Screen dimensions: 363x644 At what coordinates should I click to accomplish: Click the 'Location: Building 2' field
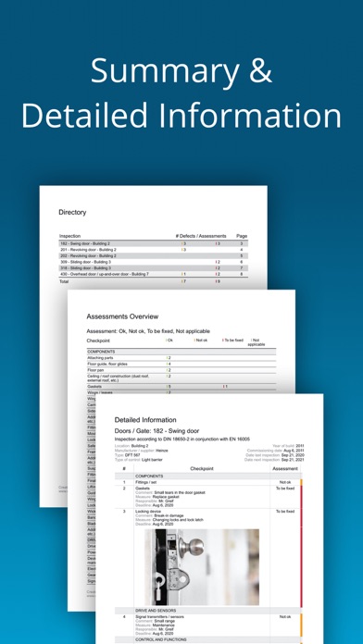tap(131, 446)
